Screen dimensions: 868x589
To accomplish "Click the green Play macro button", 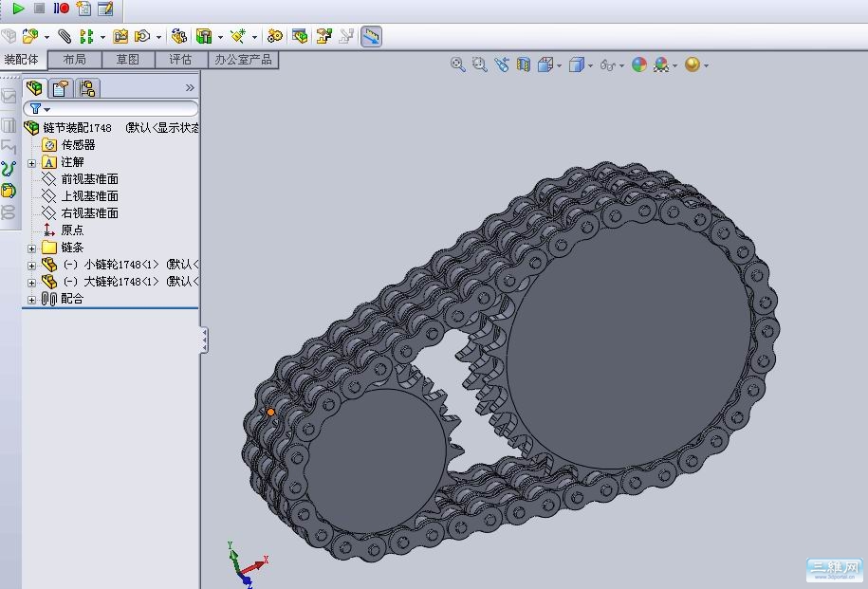I will pyautogui.click(x=18, y=9).
